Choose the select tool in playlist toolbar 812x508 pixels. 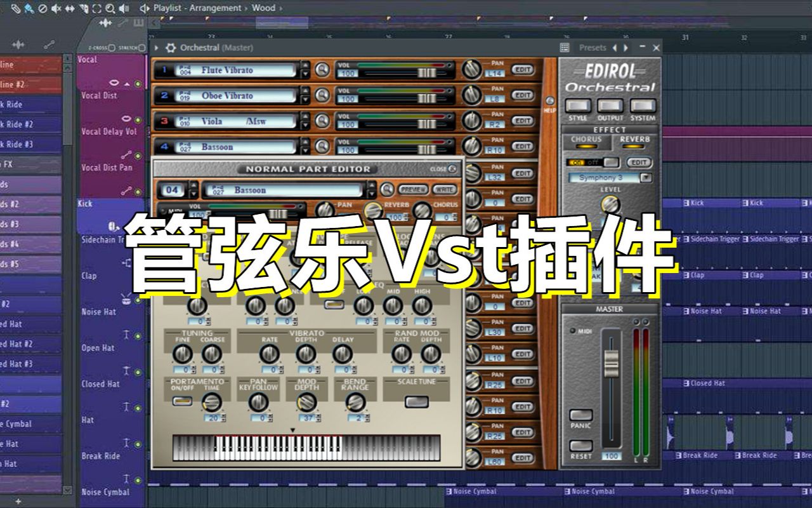96,9
